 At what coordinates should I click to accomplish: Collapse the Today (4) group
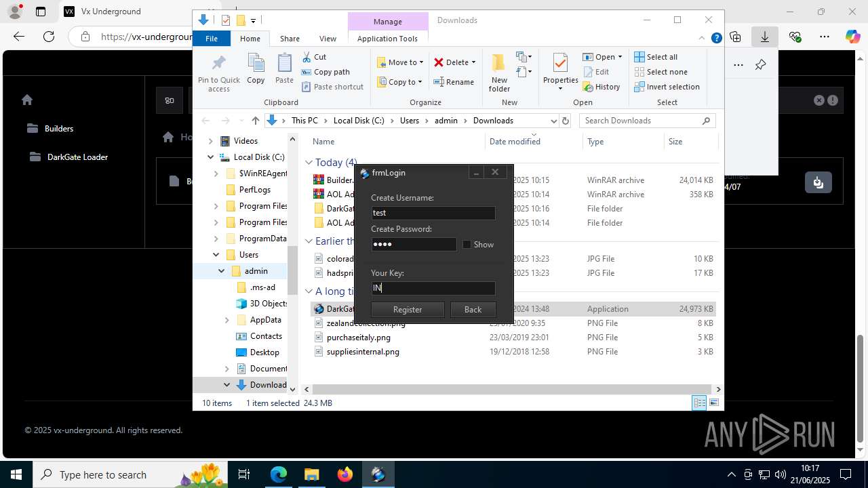tap(309, 163)
